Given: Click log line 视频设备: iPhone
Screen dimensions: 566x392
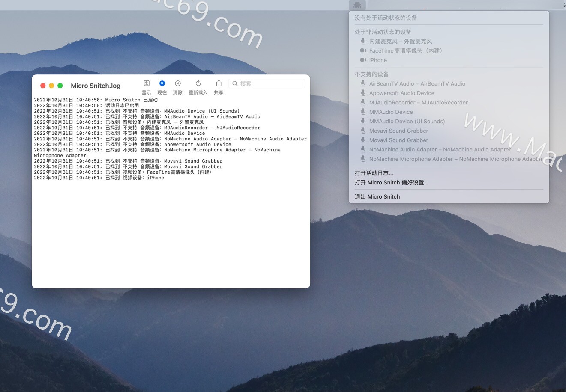Looking at the screenshot, I should coord(99,178).
